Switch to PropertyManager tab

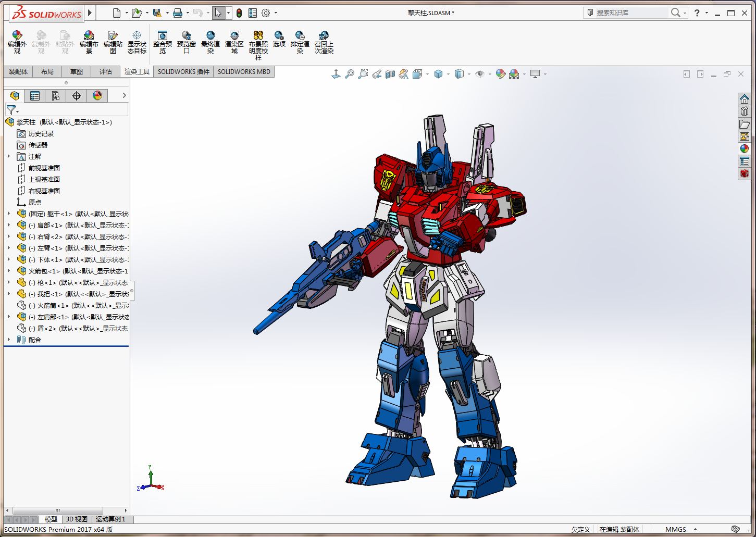coord(35,96)
